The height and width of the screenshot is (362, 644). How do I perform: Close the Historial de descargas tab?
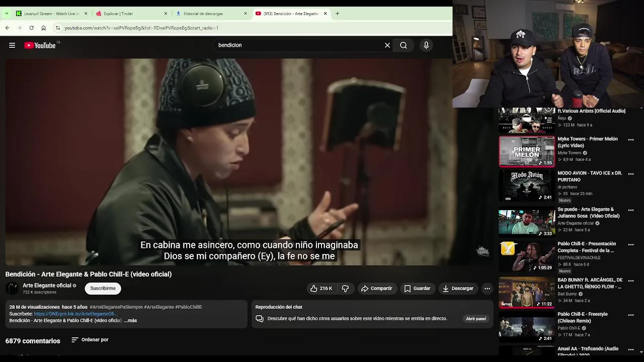246,14
